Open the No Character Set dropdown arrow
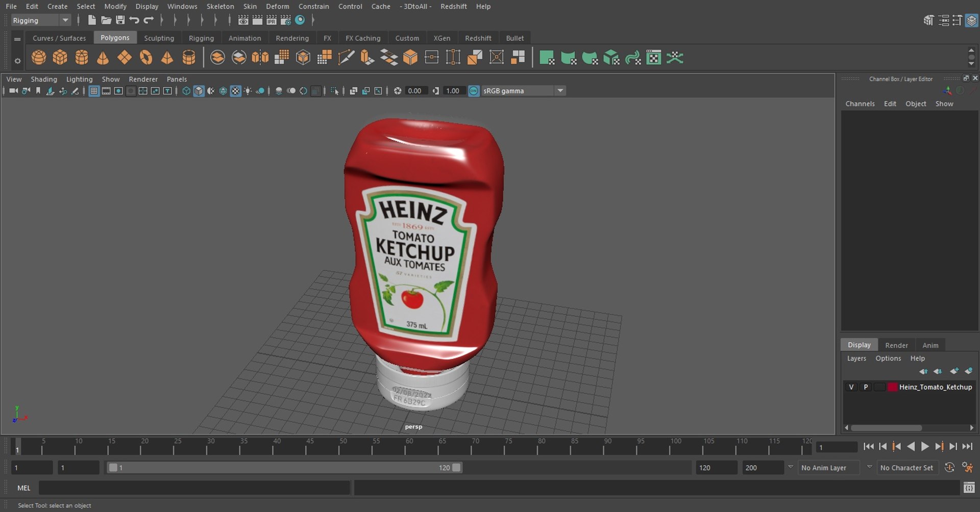The height and width of the screenshot is (512, 980). (x=869, y=467)
